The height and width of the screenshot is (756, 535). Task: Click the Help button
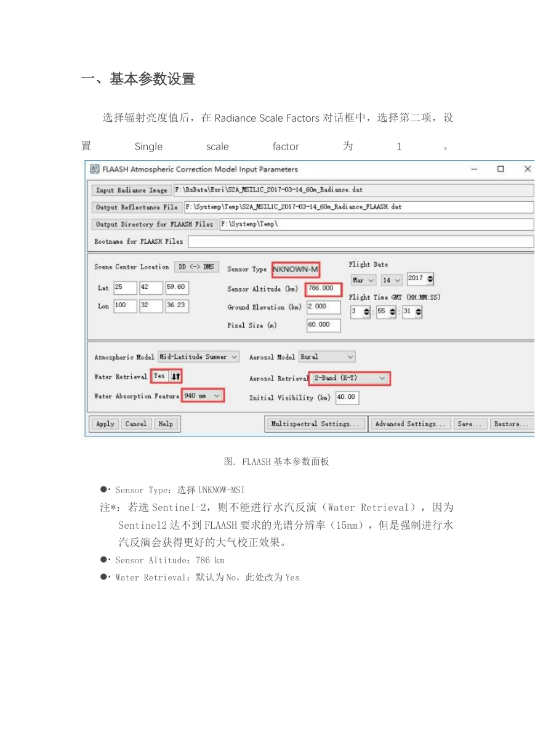pyautogui.click(x=166, y=424)
